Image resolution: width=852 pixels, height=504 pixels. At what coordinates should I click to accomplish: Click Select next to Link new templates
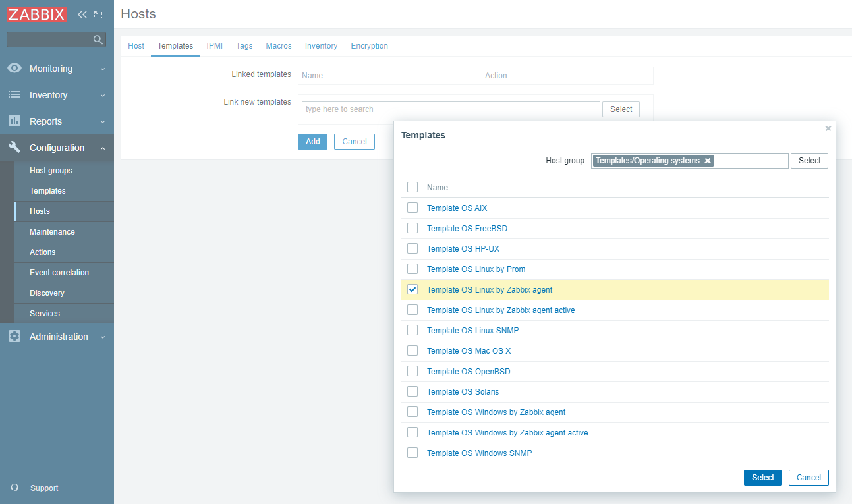[x=621, y=109]
